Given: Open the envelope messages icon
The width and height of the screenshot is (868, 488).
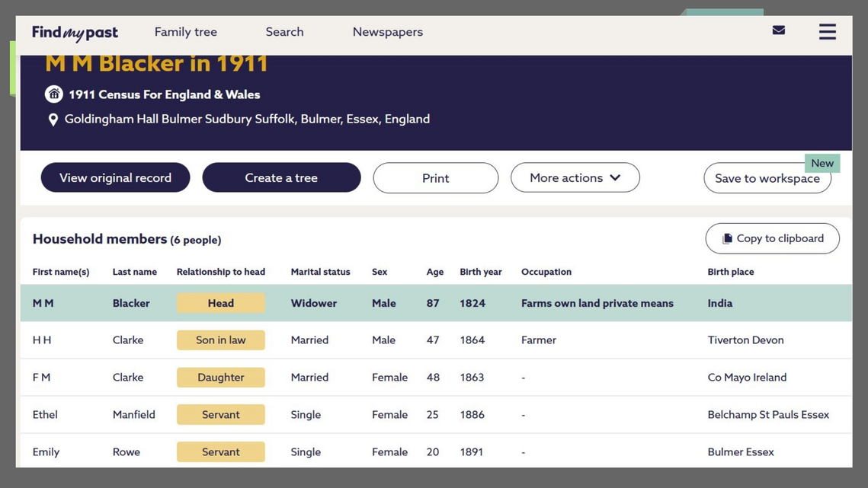Looking at the screenshot, I should [778, 30].
